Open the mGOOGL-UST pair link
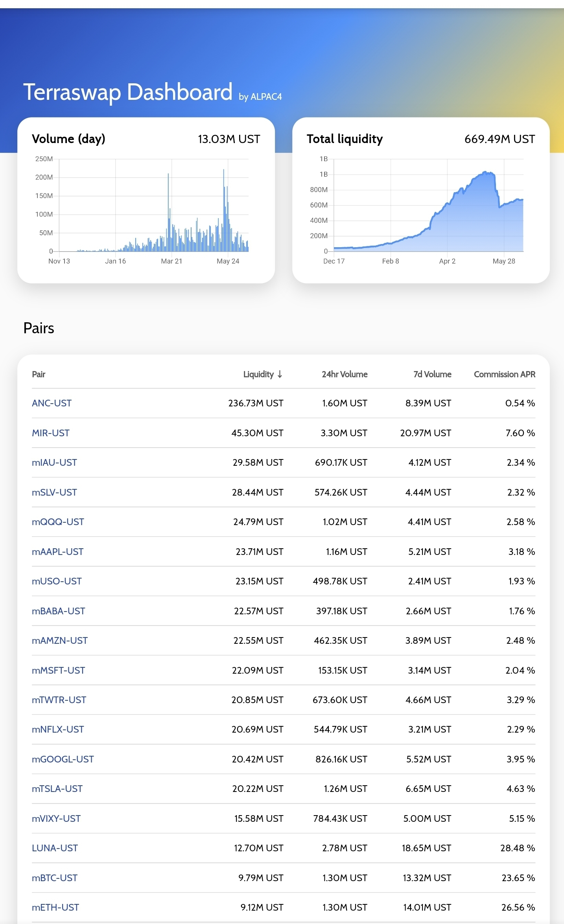 pyautogui.click(x=63, y=759)
